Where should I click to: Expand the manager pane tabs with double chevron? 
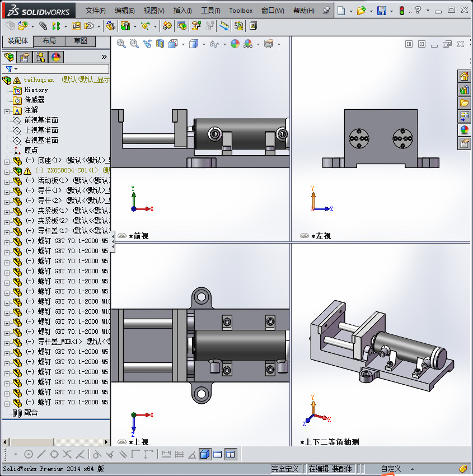coord(104,57)
